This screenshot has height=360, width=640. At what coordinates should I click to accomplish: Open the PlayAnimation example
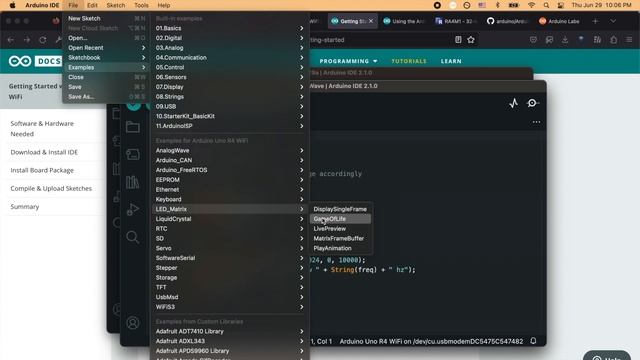(x=340, y=248)
